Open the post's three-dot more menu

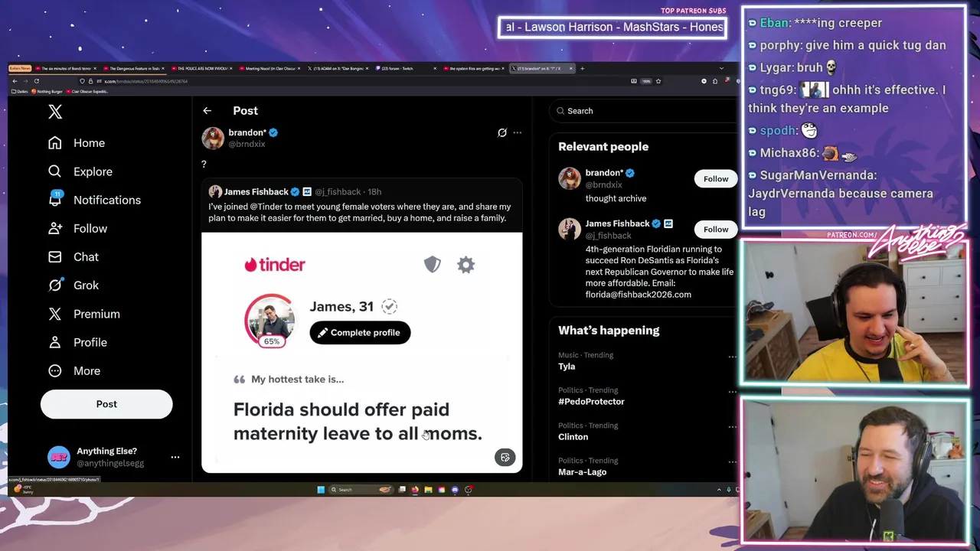518,132
